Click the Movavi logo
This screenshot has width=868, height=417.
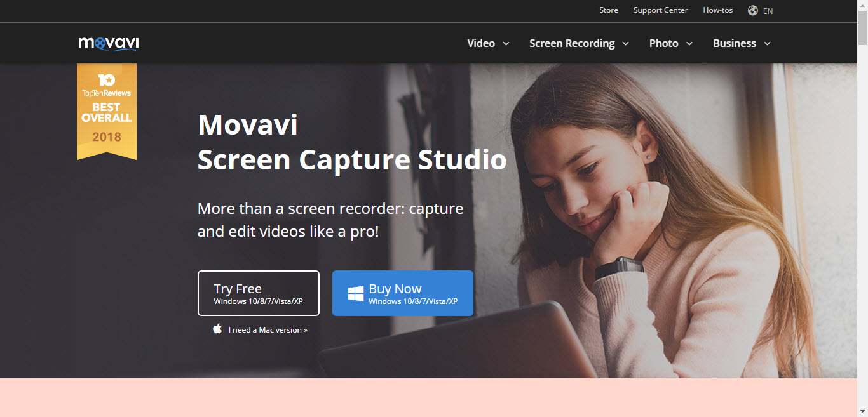point(107,43)
